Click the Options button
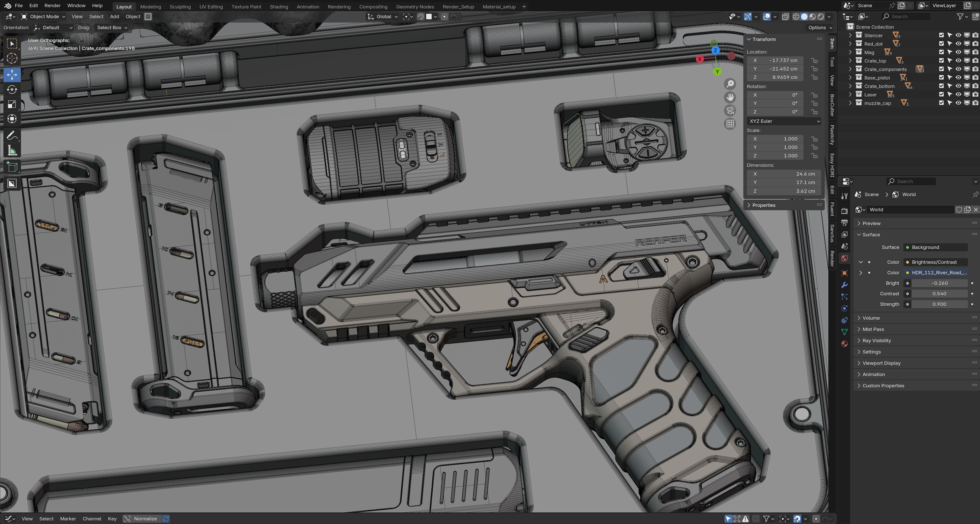Image resolution: width=980 pixels, height=524 pixels. click(820, 27)
